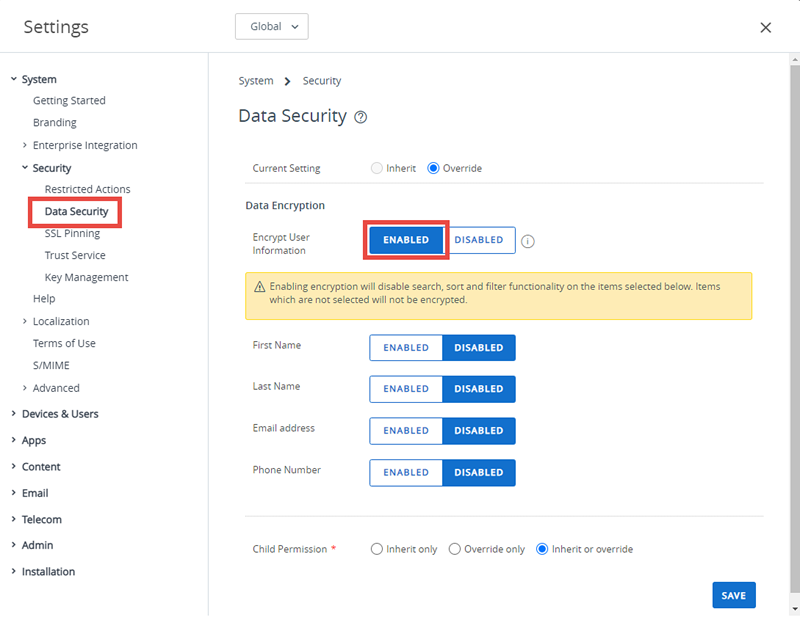Open Branding settings page
800x620 pixels.
[x=55, y=122]
